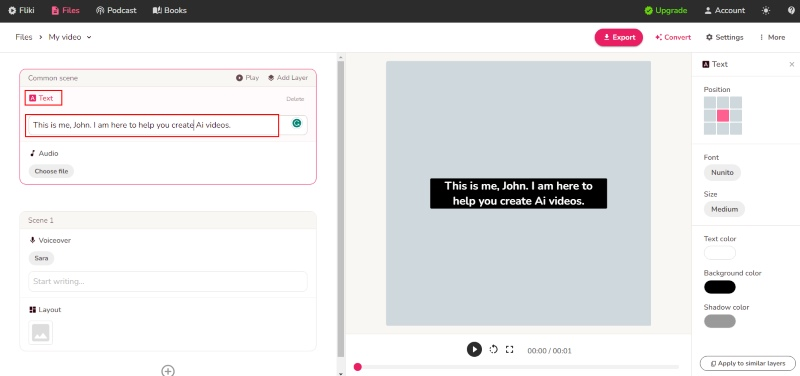Set position to top-right grid cell
This screenshot has height=376, width=800.
pos(736,103)
